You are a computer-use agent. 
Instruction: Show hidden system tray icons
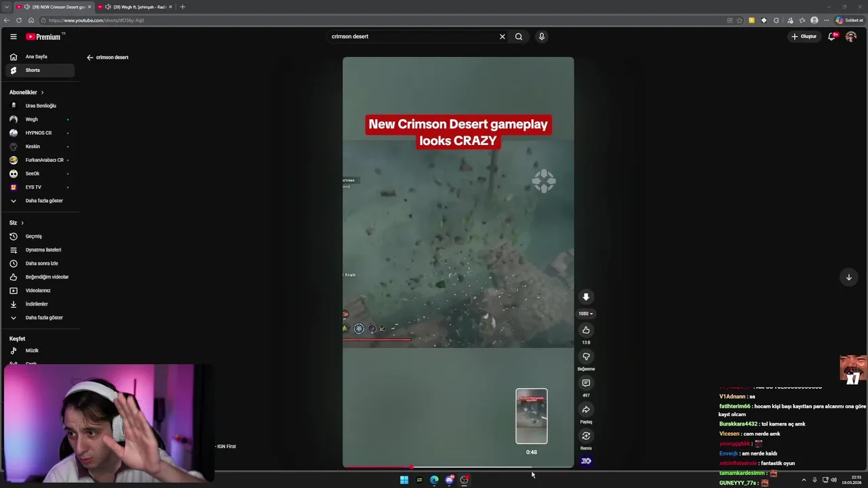[805, 480]
